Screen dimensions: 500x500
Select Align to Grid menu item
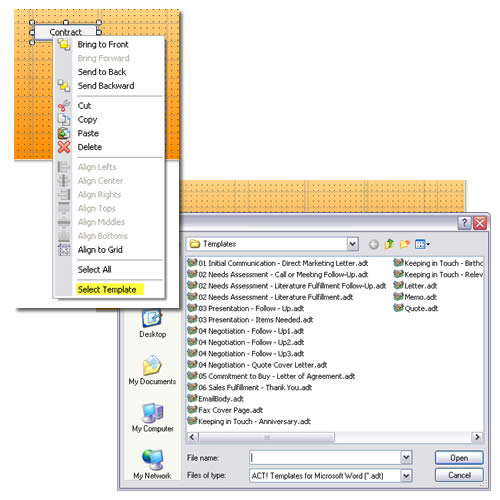click(x=100, y=249)
